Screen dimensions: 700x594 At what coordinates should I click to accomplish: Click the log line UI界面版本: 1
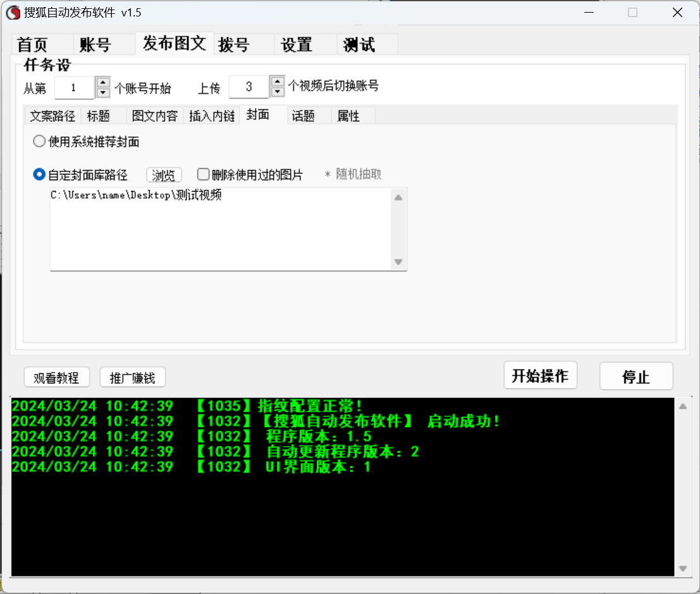pos(191,467)
